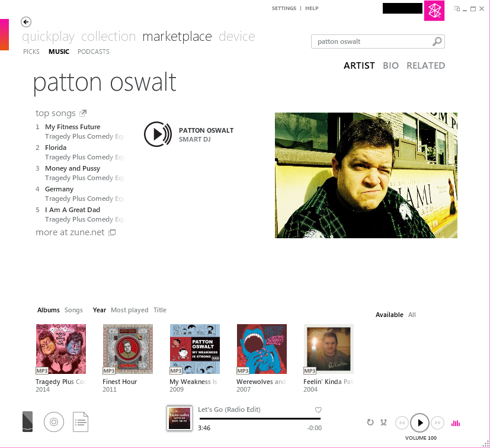490x448 pixels.
Task: Switch to the BIO tab
Action: click(x=390, y=66)
